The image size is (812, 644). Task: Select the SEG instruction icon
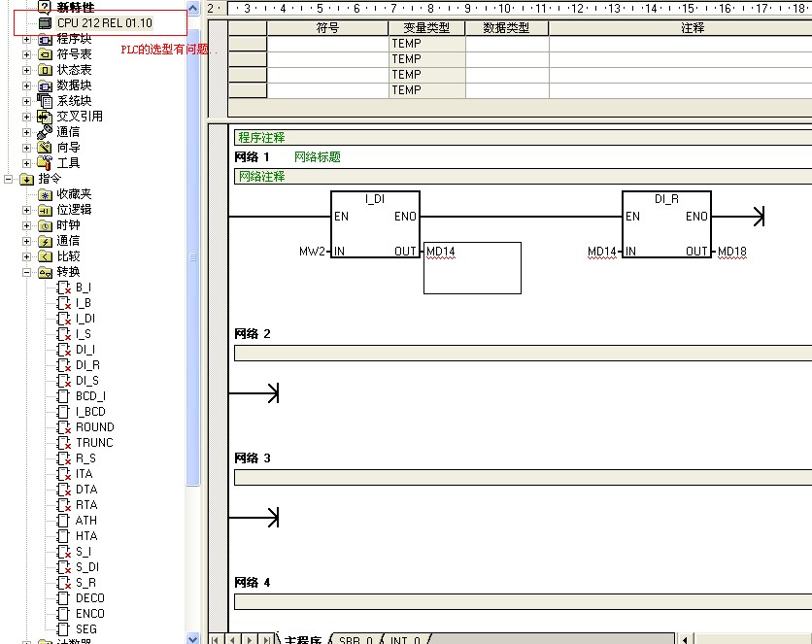(x=64, y=629)
